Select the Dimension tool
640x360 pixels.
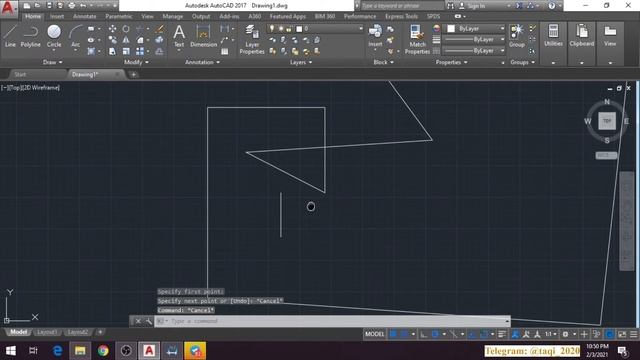pyautogui.click(x=203, y=36)
